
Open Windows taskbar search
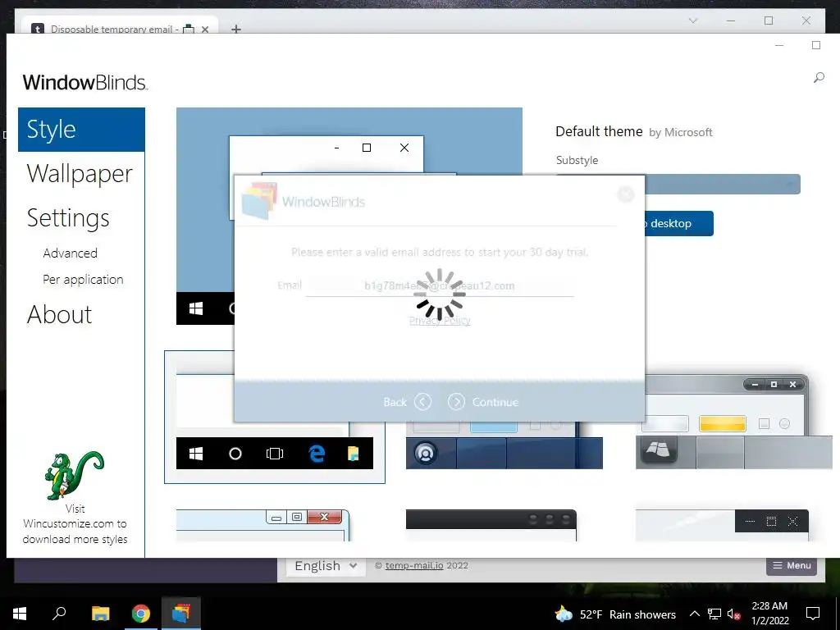(59, 614)
